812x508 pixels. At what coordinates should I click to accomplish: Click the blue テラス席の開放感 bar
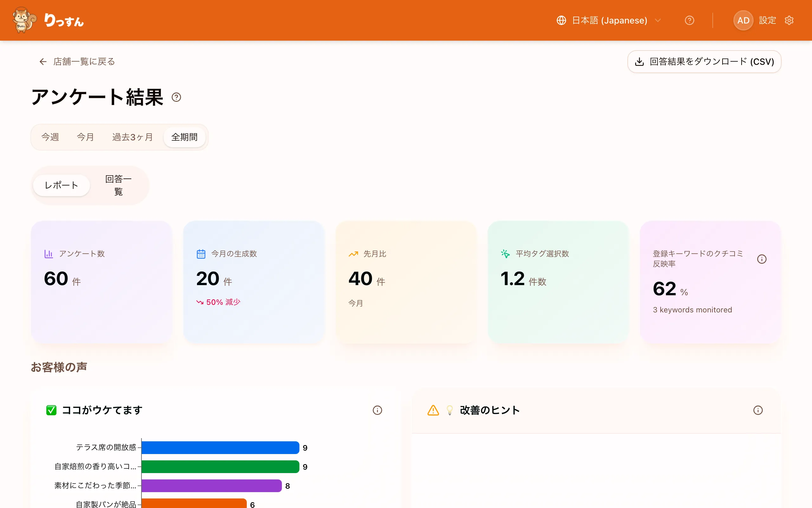click(x=220, y=448)
